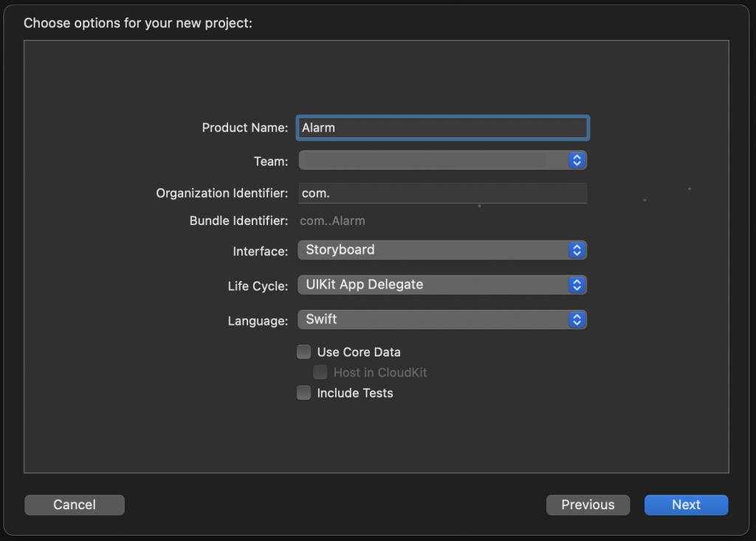Cancel the new project dialog
The height and width of the screenshot is (541, 756).
click(75, 505)
